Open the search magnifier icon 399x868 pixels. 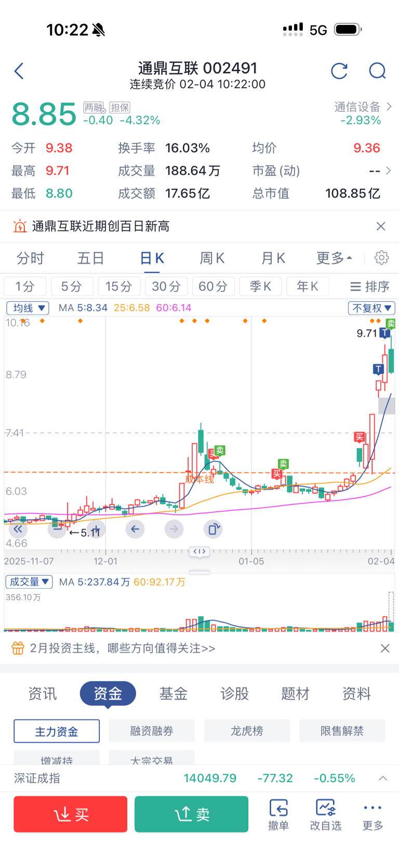click(x=377, y=71)
